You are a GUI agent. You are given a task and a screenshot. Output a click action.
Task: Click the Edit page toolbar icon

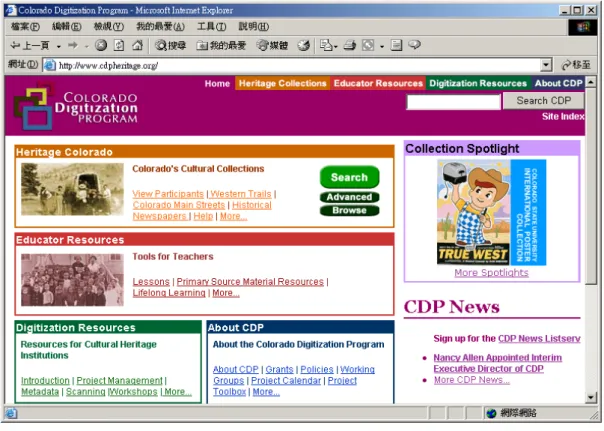click(x=368, y=45)
